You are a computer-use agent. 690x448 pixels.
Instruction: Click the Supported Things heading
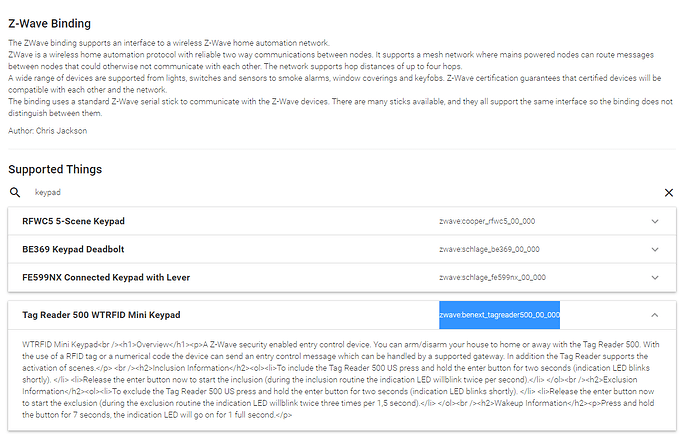(x=55, y=169)
